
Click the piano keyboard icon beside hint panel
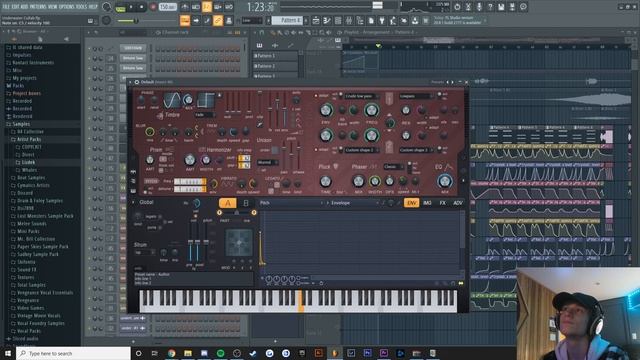pyautogui.click(x=90, y=21)
